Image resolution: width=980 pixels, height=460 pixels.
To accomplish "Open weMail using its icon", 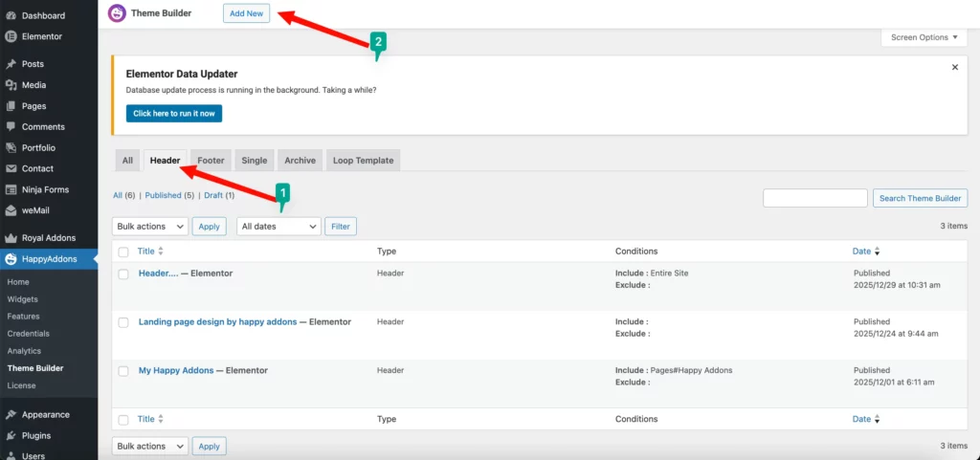I will click(11, 210).
